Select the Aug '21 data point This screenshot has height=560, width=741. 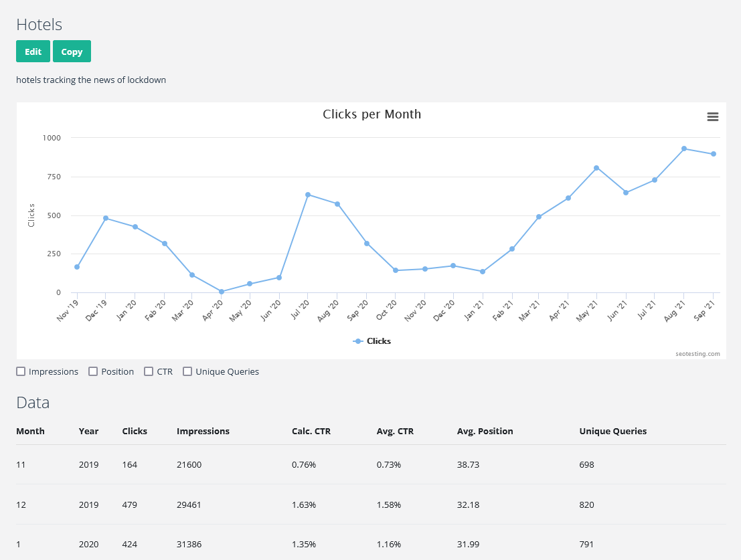pyautogui.click(x=683, y=148)
